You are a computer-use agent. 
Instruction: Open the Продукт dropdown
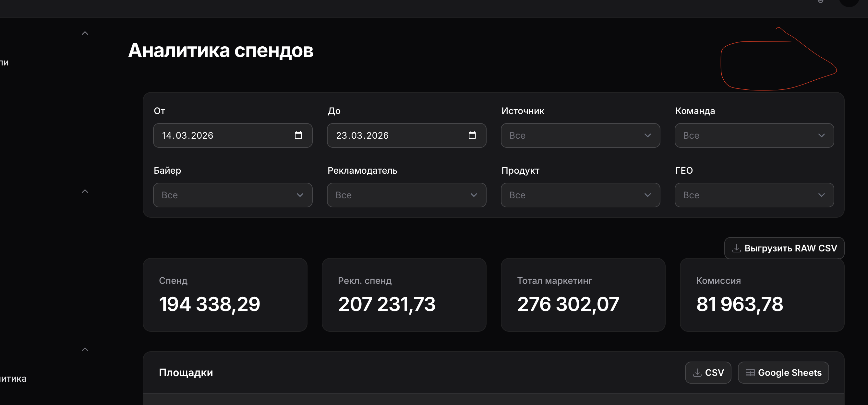coord(580,195)
